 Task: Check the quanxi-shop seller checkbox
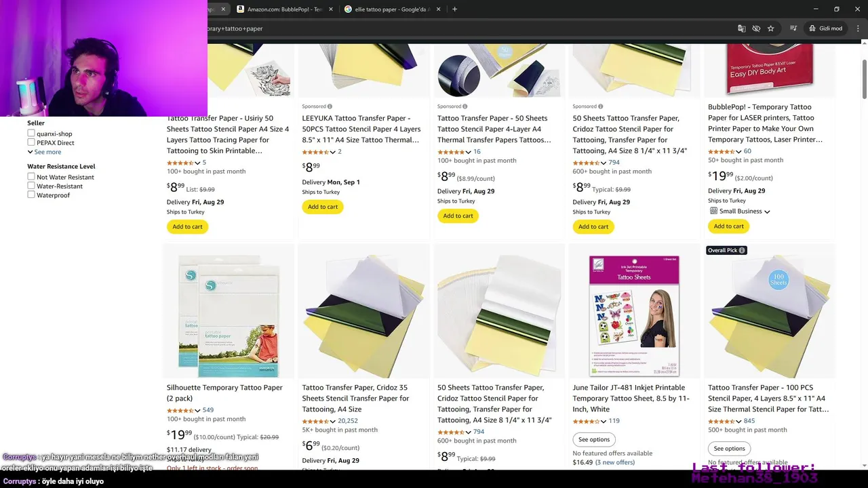point(31,134)
